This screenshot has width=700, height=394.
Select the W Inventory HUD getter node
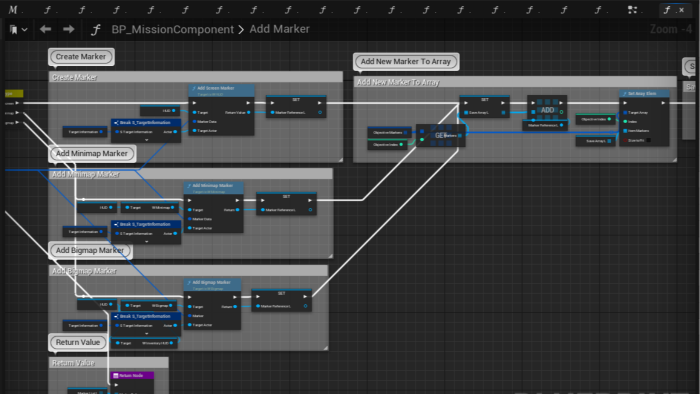coord(144,343)
